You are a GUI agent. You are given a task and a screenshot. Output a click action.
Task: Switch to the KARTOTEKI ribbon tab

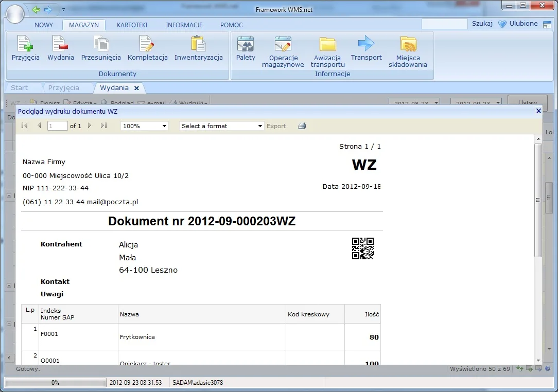[132, 25]
